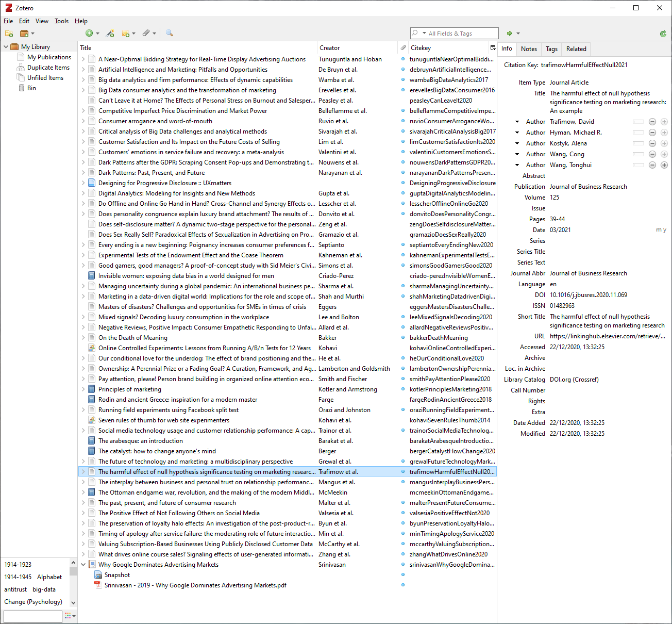Click the web page icon for Designing for Progressive Disclosure
Image resolution: width=672 pixels, height=624 pixels.
[x=92, y=183]
